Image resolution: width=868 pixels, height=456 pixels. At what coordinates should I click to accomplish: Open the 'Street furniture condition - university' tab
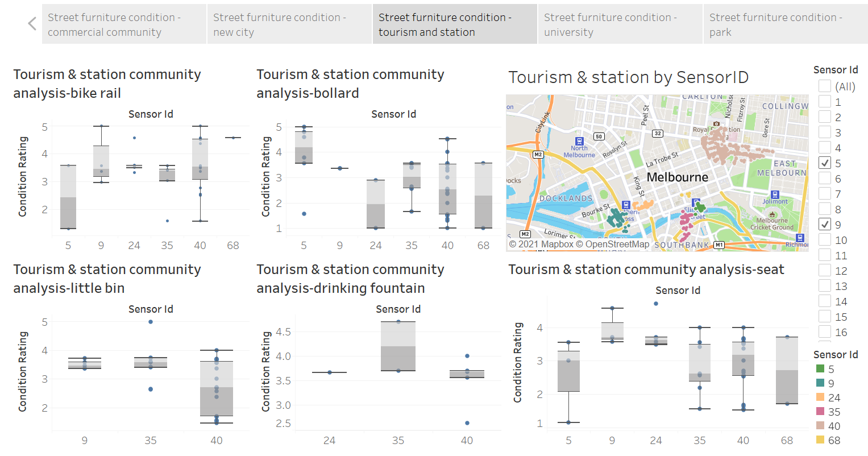620,24
